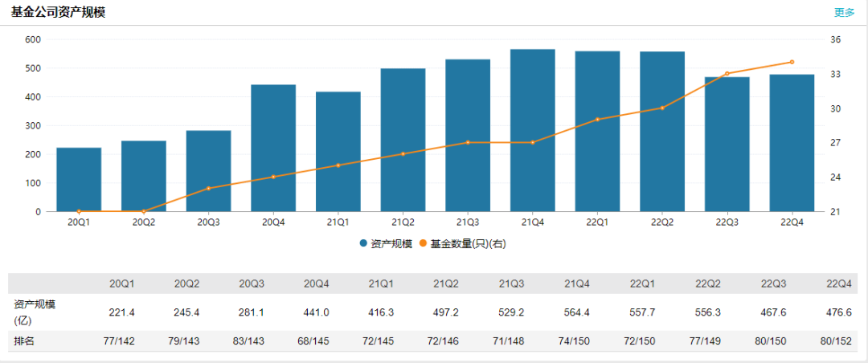Image resolution: width=868 pixels, height=363 pixels.
Task: Click ranking cell 72/150
Action: click(x=639, y=341)
